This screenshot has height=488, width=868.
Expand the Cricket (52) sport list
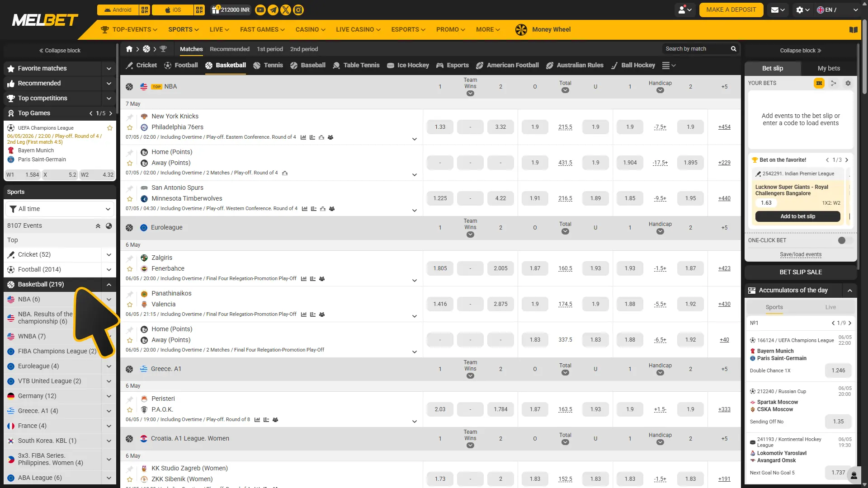click(x=109, y=255)
